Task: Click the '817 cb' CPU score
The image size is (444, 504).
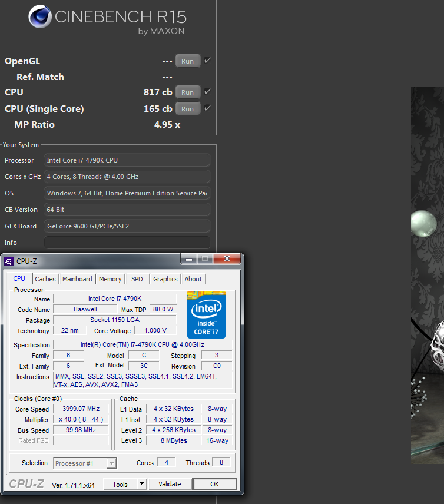Action: pos(158,92)
